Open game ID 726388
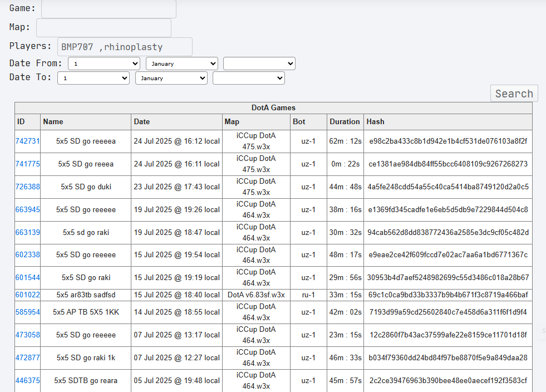This screenshot has height=392, width=546. (x=27, y=187)
